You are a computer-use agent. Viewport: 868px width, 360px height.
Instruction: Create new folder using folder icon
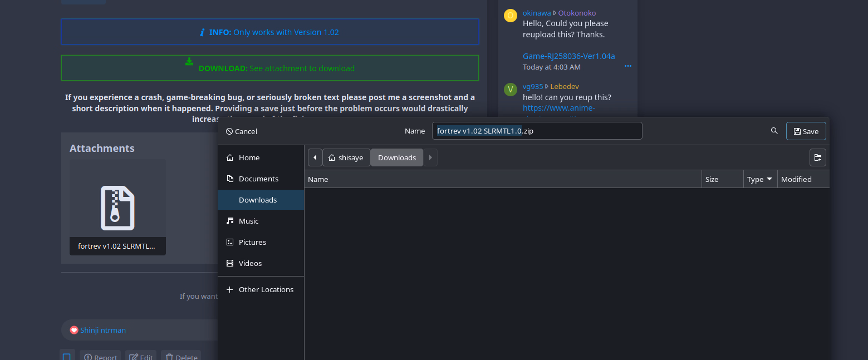(817, 157)
